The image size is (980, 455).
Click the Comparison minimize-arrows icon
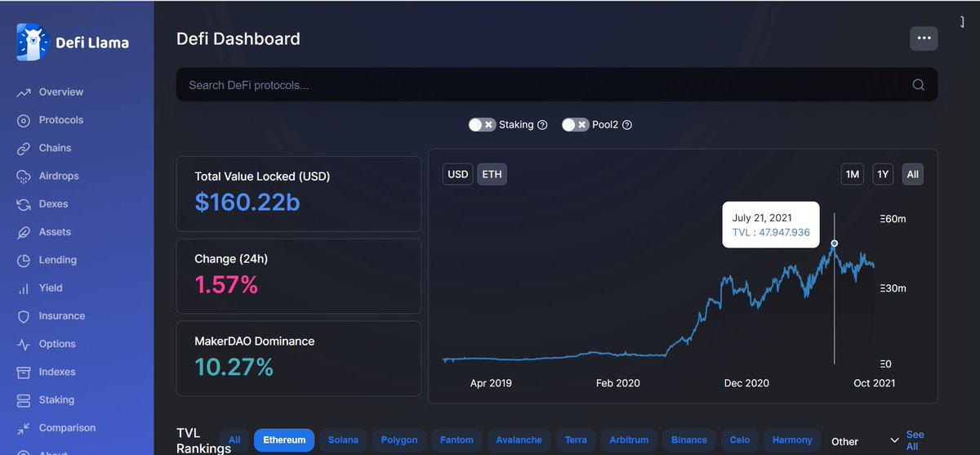23,428
